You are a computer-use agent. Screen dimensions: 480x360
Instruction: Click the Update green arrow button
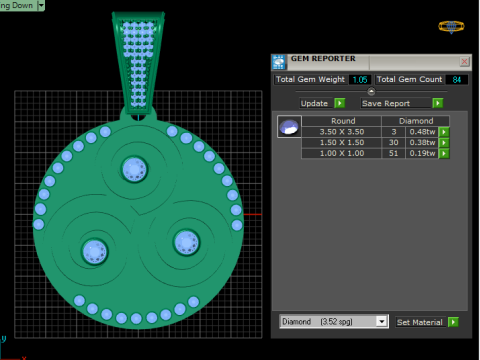point(339,103)
